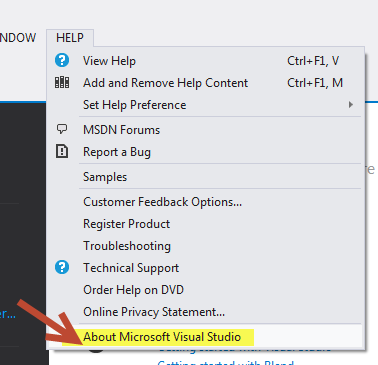
Task: Open the HELP menu
Action: pyautogui.click(x=70, y=38)
